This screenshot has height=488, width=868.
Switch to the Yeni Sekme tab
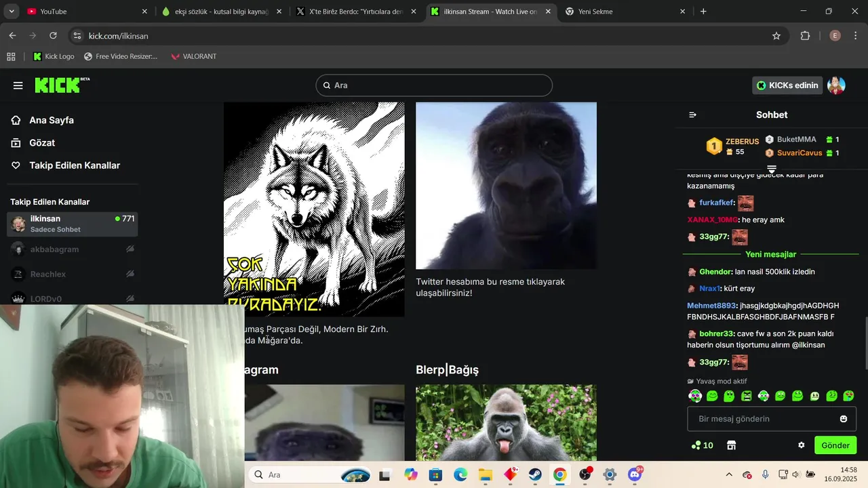[627, 12]
